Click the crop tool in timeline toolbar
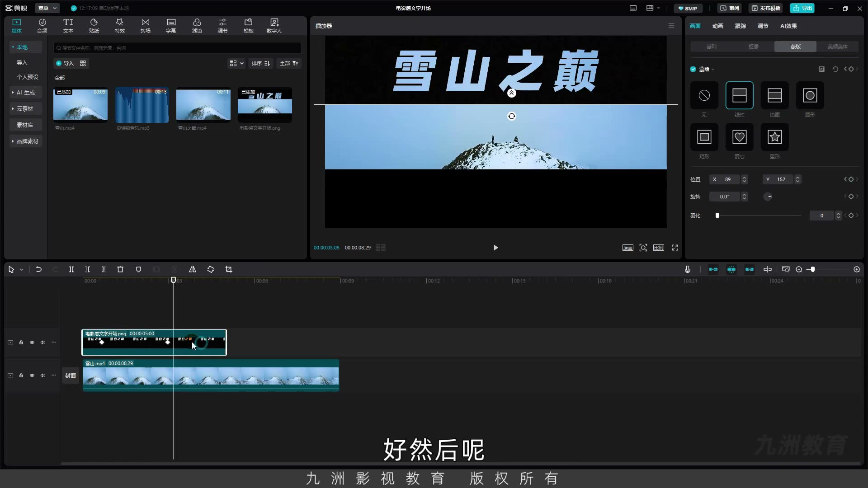 [229, 269]
